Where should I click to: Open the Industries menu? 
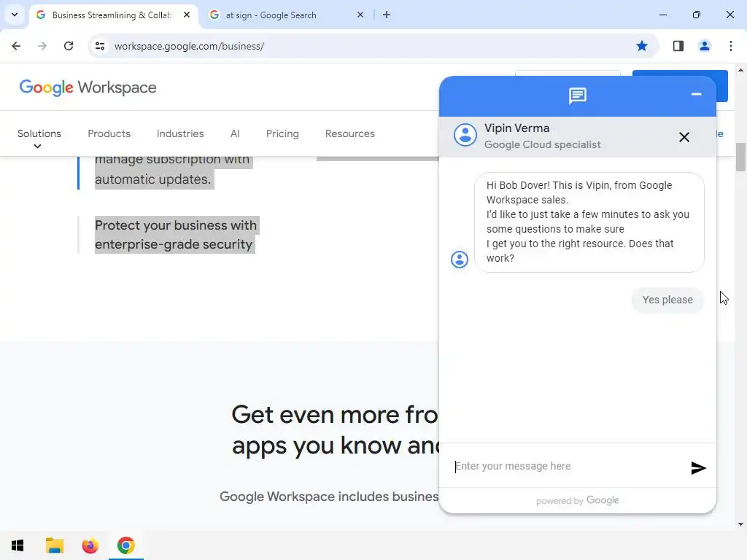180,133
